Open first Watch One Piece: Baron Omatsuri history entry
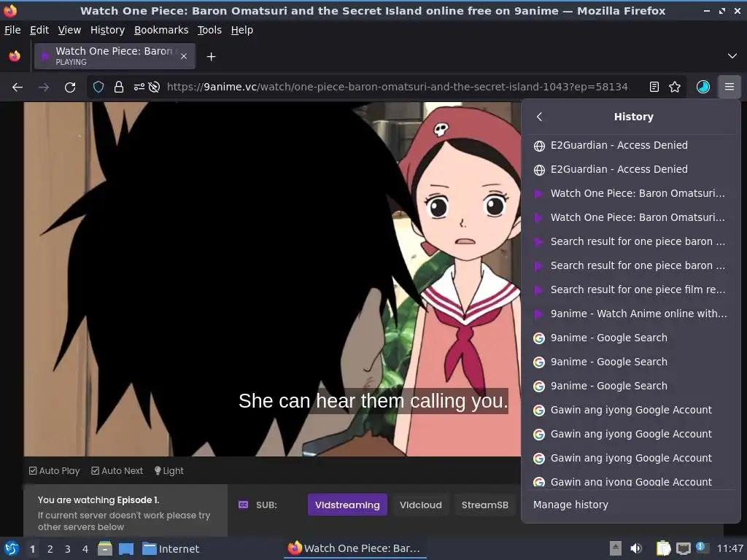Viewport: 747px width, 560px height. click(x=631, y=193)
